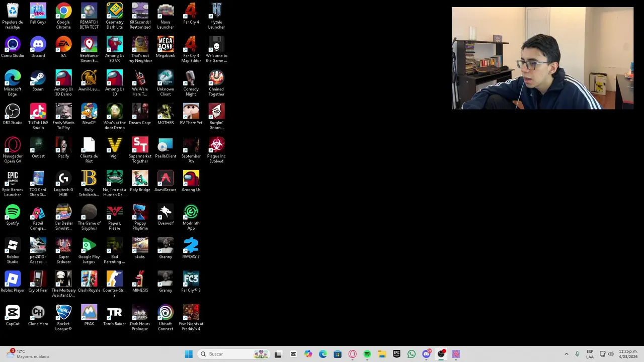
Task: Select the Clone Hero icon
Action: 38,315
